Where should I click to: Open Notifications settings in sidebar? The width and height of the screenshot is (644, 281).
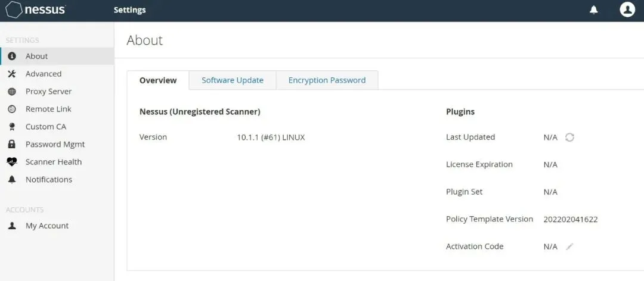(x=57, y=180)
